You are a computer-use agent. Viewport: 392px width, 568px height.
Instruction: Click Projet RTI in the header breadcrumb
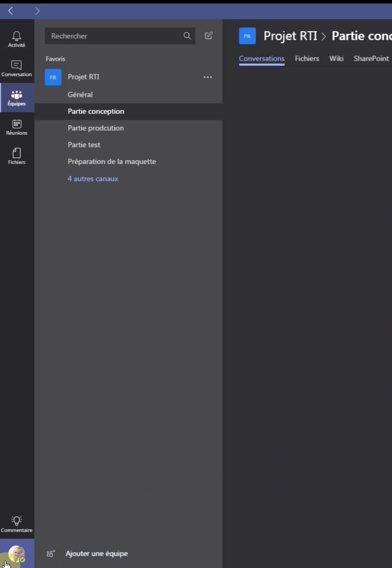pyautogui.click(x=290, y=36)
